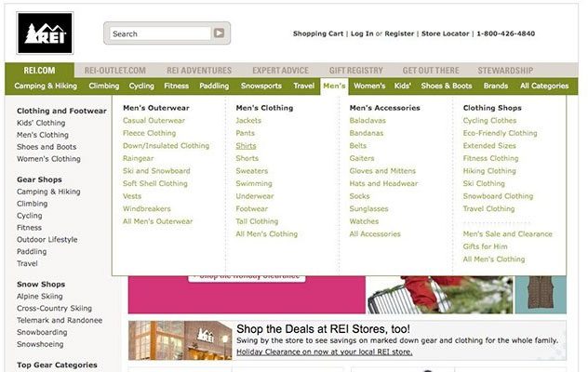Open the REI Adventures tab

[199, 70]
